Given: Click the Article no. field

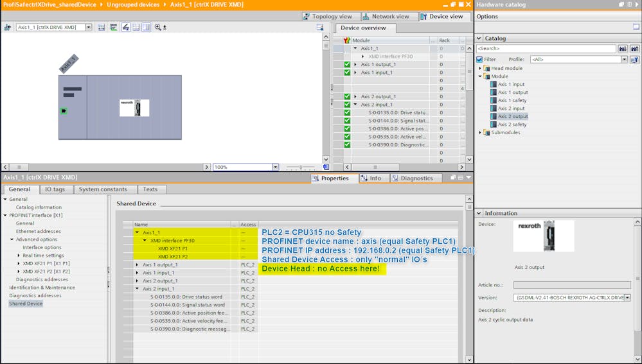Looking at the screenshot, I should tap(572, 285).
